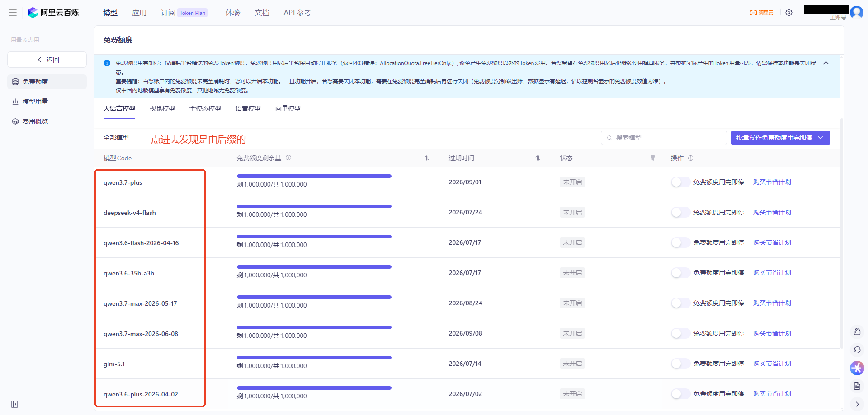Screen dimensions: 868x415
Task: Switch to 视觉模型 tab
Action: pyautogui.click(x=162, y=108)
